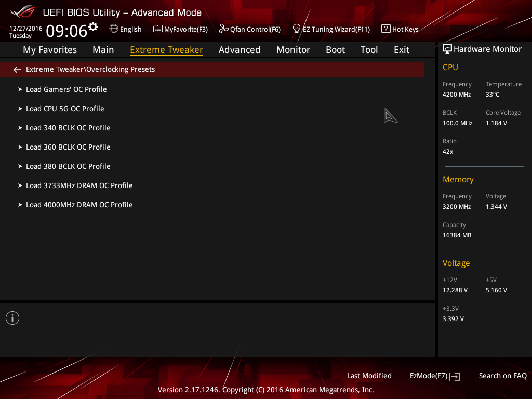The height and width of the screenshot is (399, 532).
Task: Click the Memory frequency 3200 MHz value
Action: [457, 207]
